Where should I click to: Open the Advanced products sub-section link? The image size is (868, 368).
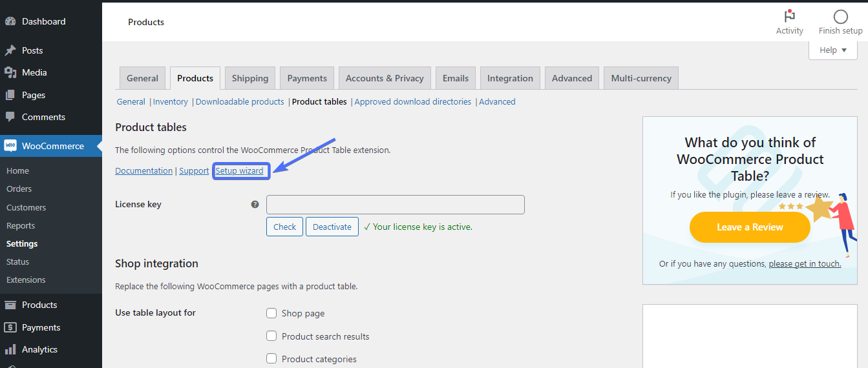coord(497,101)
